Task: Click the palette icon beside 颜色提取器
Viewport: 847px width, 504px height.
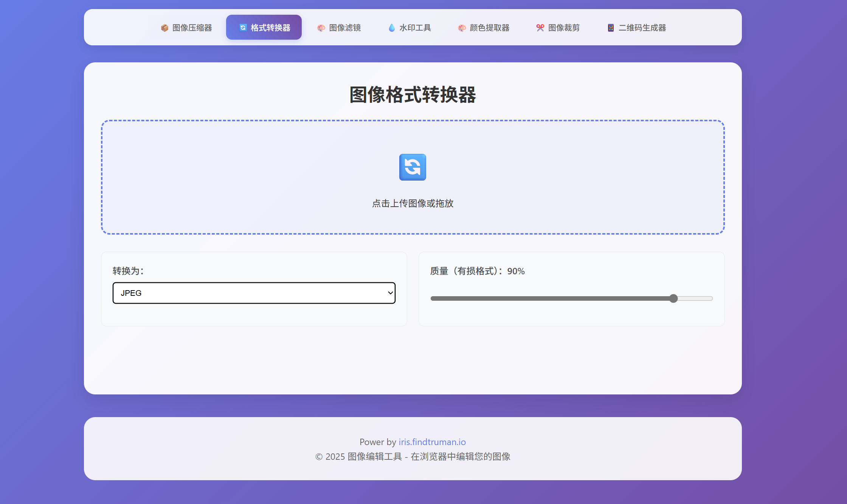Action: (462, 28)
